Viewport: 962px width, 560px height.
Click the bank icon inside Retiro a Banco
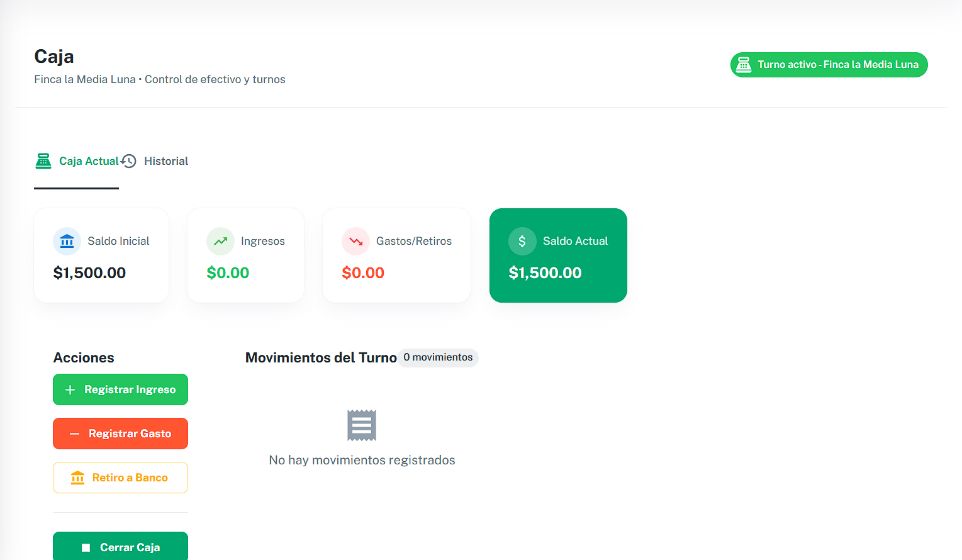78,477
